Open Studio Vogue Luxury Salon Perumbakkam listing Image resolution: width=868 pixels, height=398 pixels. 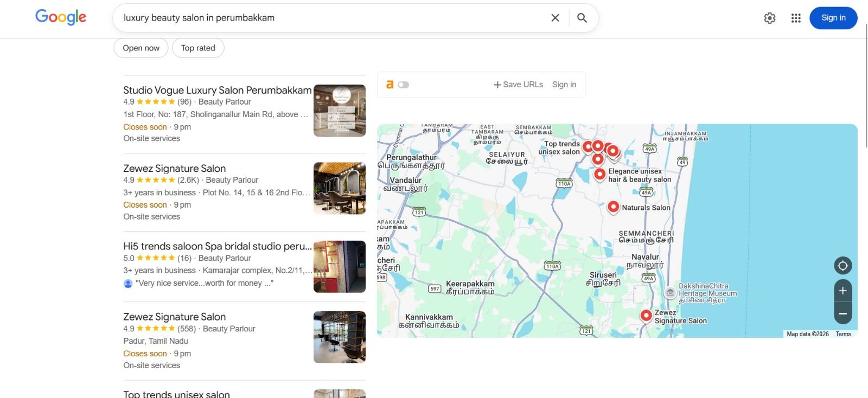pyautogui.click(x=217, y=90)
